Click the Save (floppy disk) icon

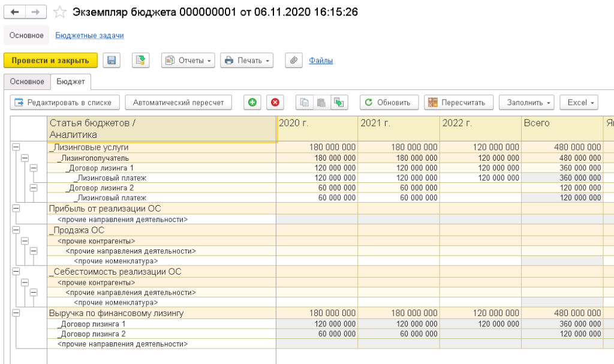pos(112,60)
